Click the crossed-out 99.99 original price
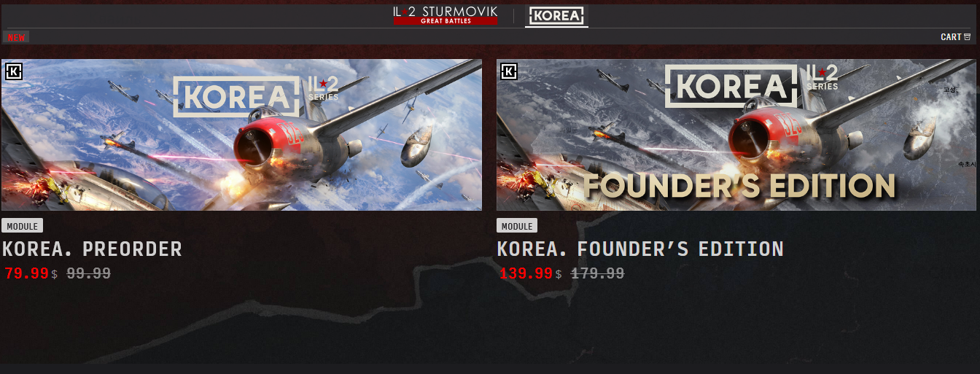This screenshot has height=374, width=980. (x=89, y=274)
